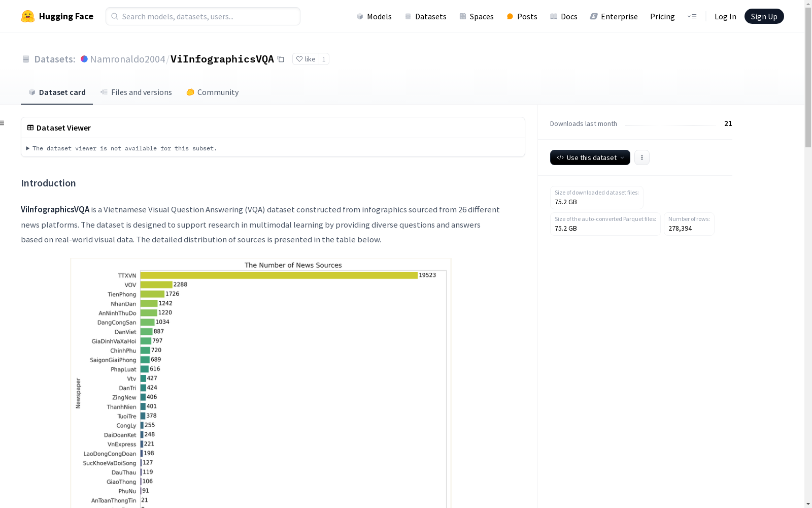Viewport: 812px width, 508px height.
Task: Click Log In link
Action: 725,16
